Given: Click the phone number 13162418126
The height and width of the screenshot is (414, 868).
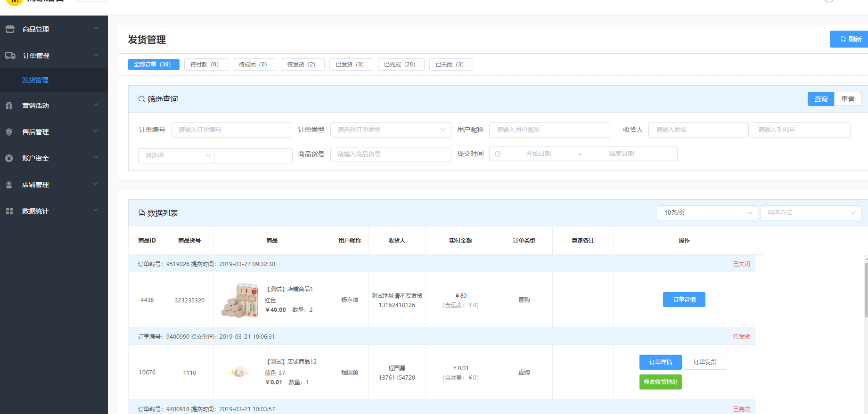Looking at the screenshot, I should [397, 305].
